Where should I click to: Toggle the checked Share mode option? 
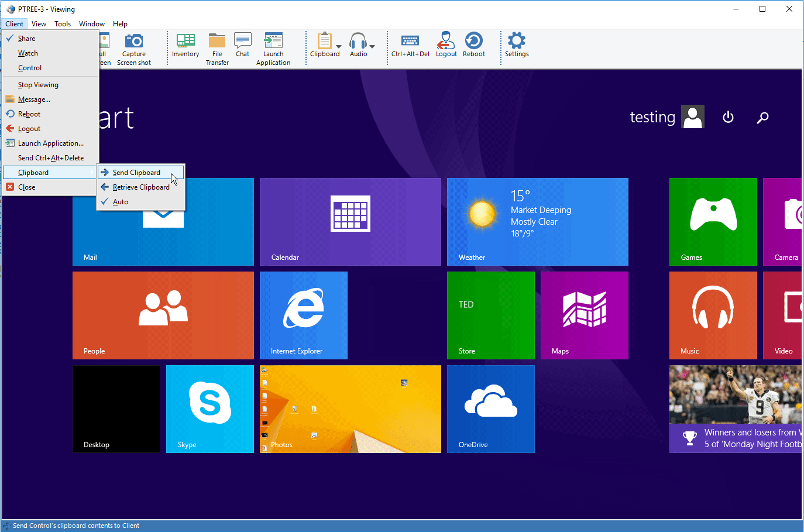tap(27, 39)
